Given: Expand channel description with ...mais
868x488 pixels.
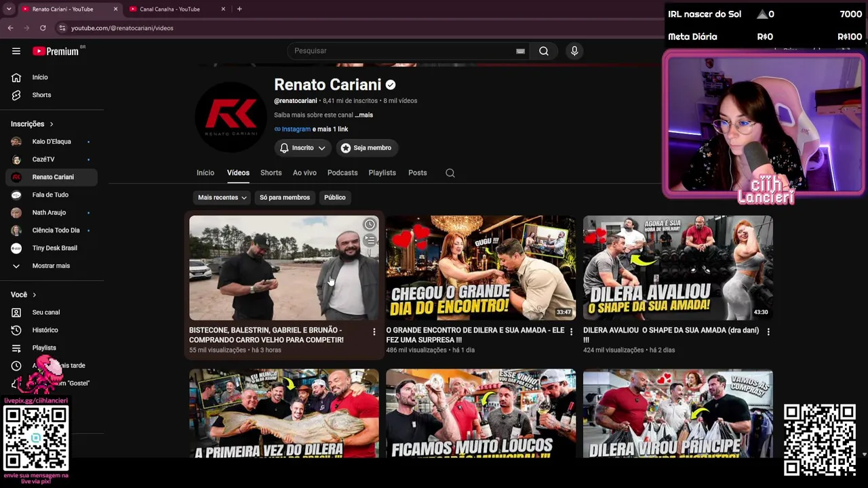Looking at the screenshot, I should click(x=364, y=115).
